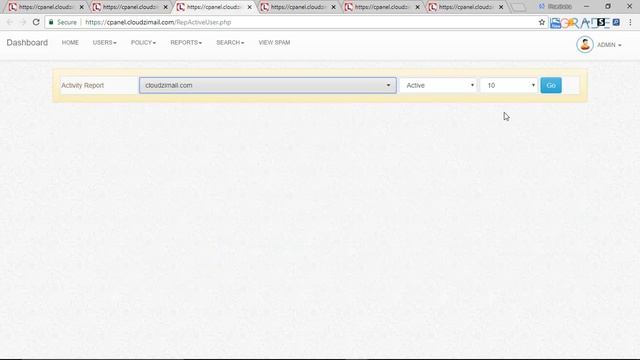Viewport: 640px width, 360px height.
Task: Close the currently active browser tab
Action: tap(250, 7)
